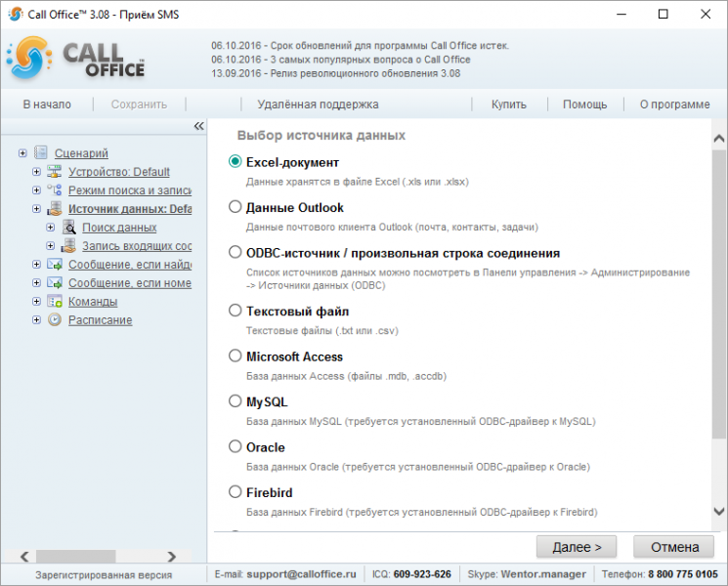This screenshot has height=586, width=728.
Task: Click the Далее > button
Action: (577, 547)
